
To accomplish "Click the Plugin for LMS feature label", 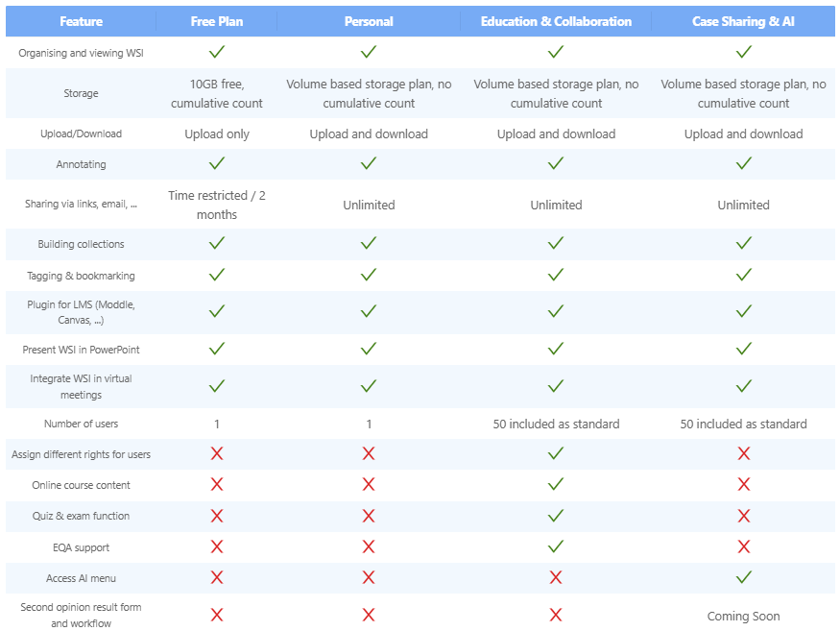I will 82,312.
